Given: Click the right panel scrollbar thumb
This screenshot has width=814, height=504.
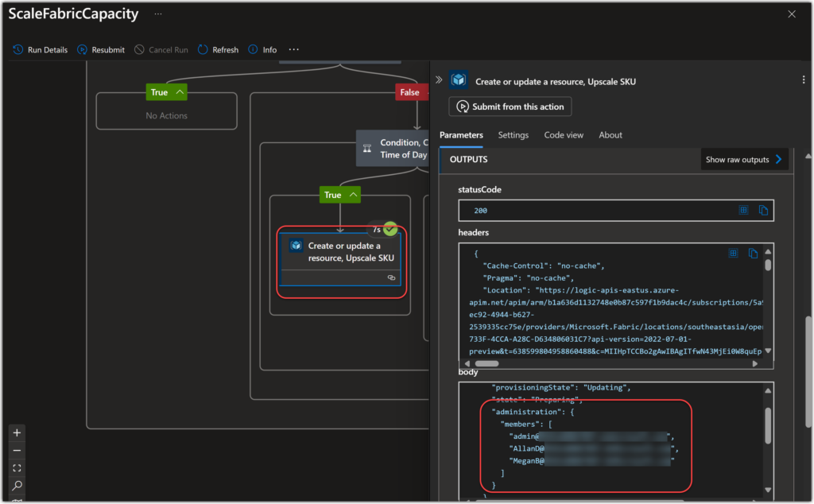Looking at the screenshot, I should pos(808,373).
